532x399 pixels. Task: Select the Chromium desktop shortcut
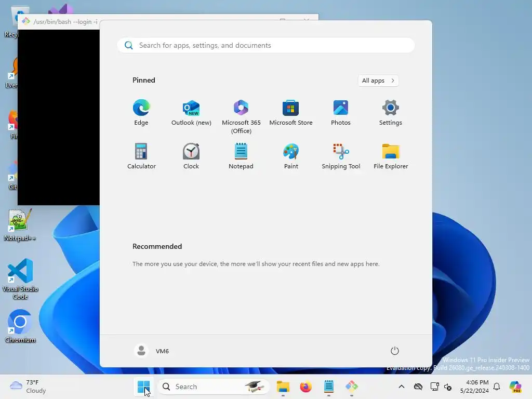click(x=20, y=326)
